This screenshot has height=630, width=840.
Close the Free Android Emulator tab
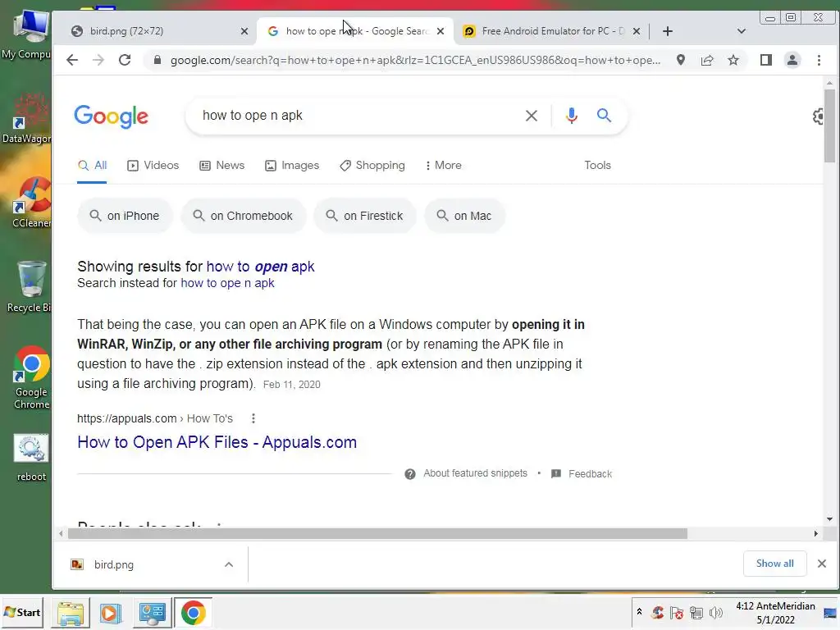point(637,31)
